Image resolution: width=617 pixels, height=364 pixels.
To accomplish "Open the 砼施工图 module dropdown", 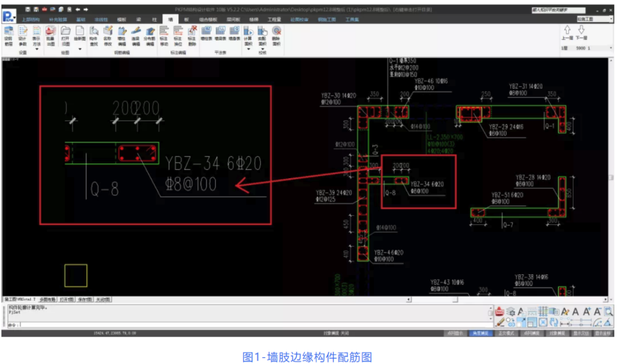I will [595, 19].
